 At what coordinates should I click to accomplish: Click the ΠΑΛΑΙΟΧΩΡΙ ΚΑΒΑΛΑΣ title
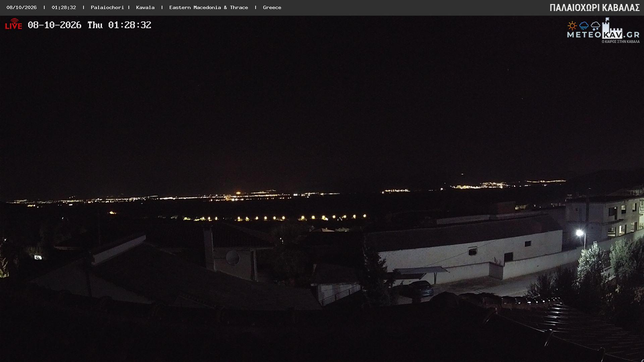[594, 8]
